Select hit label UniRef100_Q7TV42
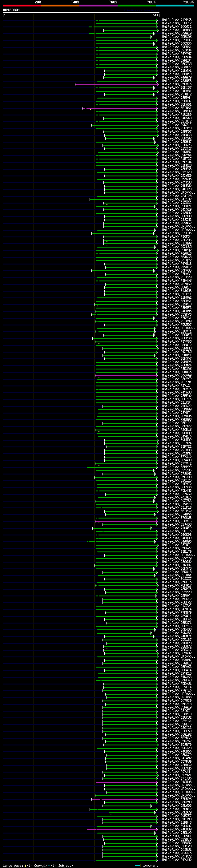 [x=177, y=464]
